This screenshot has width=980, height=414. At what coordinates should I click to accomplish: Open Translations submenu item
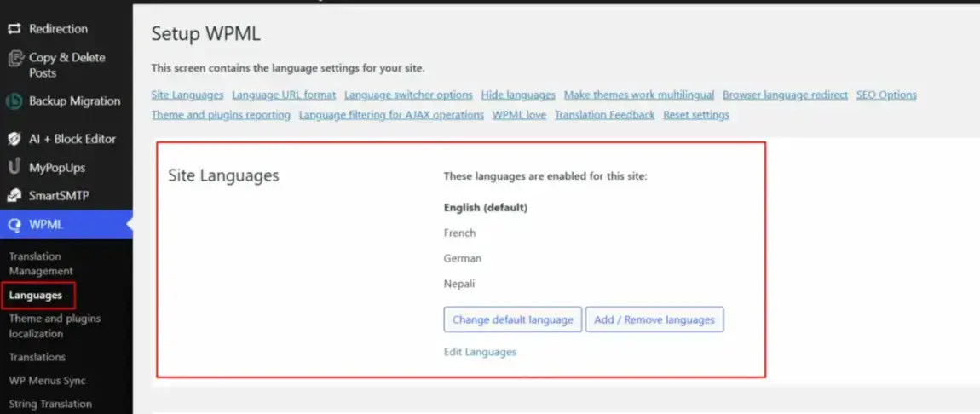pyautogui.click(x=37, y=357)
